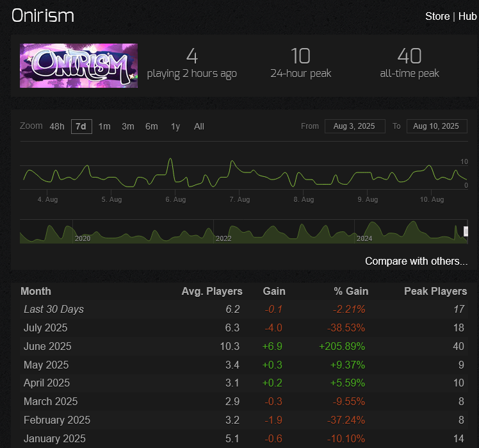Click the -10.10% value for January 2025
Viewport: 479px width, 448px height.
pyautogui.click(x=346, y=439)
